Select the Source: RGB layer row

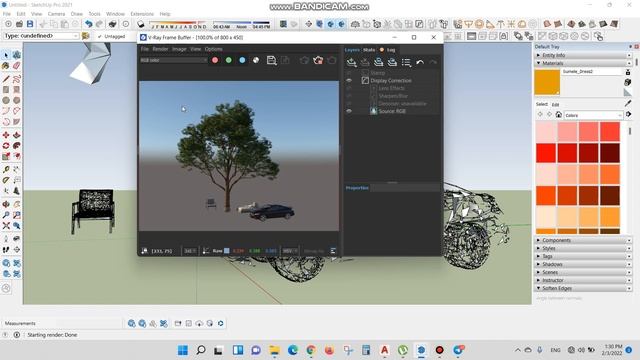(x=393, y=111)
